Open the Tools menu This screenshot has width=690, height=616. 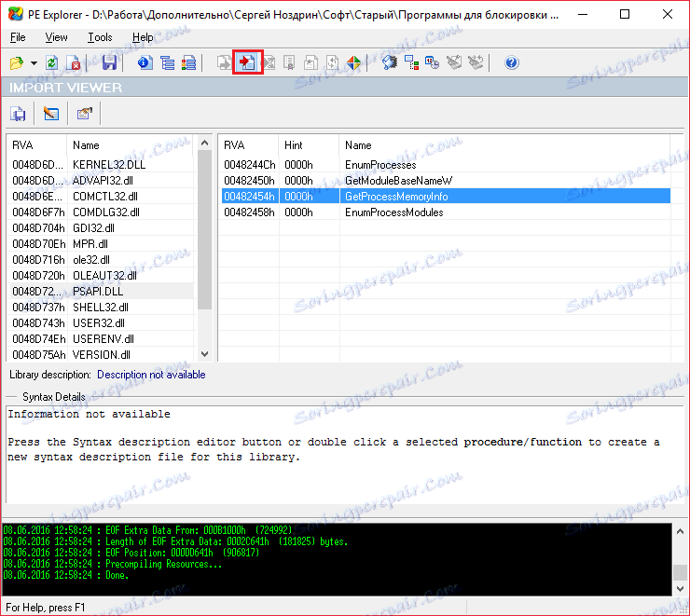point(100,37)
